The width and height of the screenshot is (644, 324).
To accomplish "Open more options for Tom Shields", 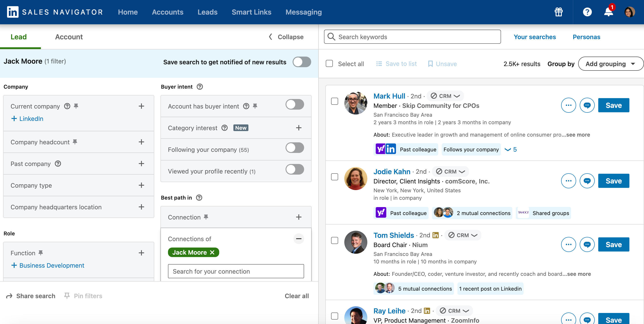I will (x=568, y=244).
